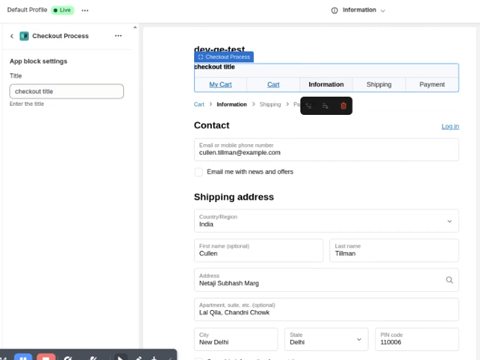Image resolution: width=480 pixels, height=360 pixels.
Task: Click the Log in link
Action: click(450, 126)
